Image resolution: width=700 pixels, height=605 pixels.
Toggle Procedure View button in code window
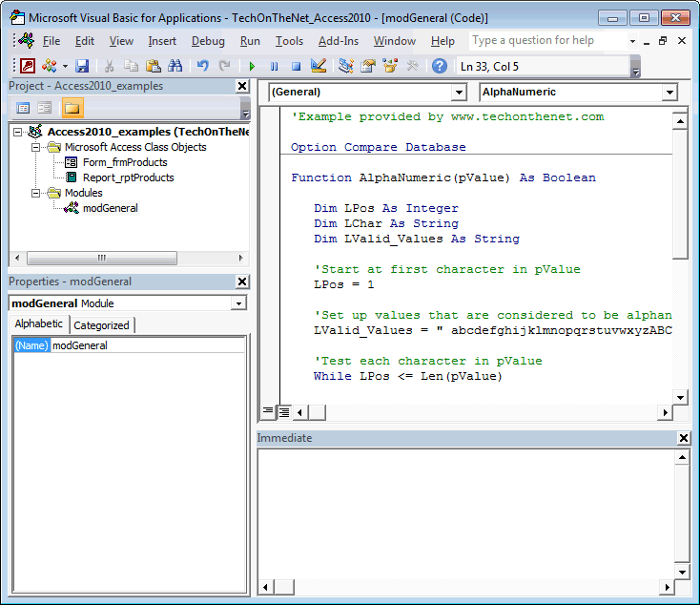pyautogui.click(x=268, y=411)
